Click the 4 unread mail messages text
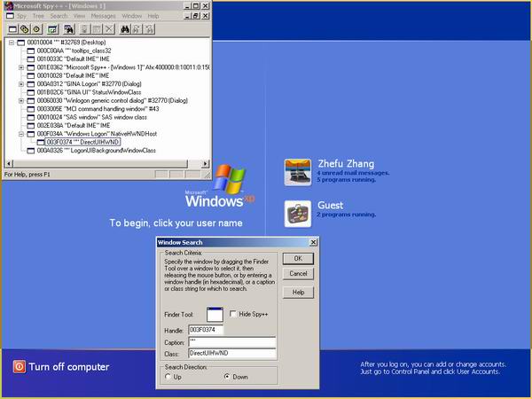The image size is (532, 399). [353, 173]
